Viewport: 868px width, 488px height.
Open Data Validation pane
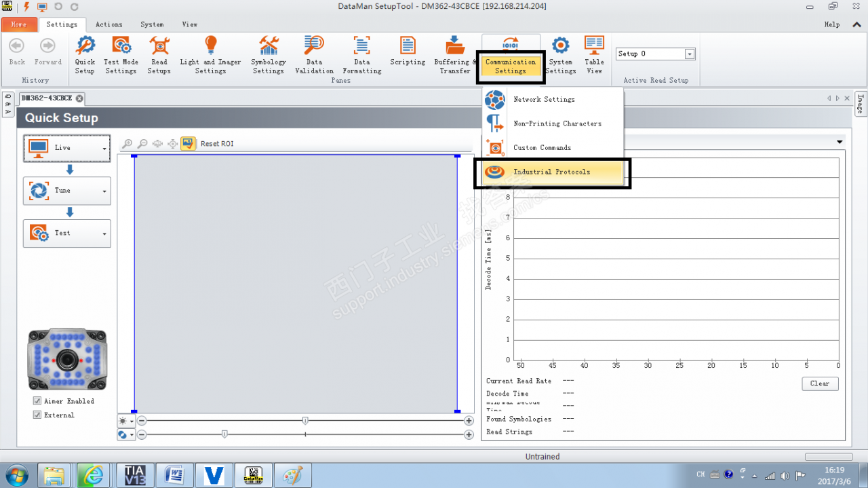coord(314,55)
